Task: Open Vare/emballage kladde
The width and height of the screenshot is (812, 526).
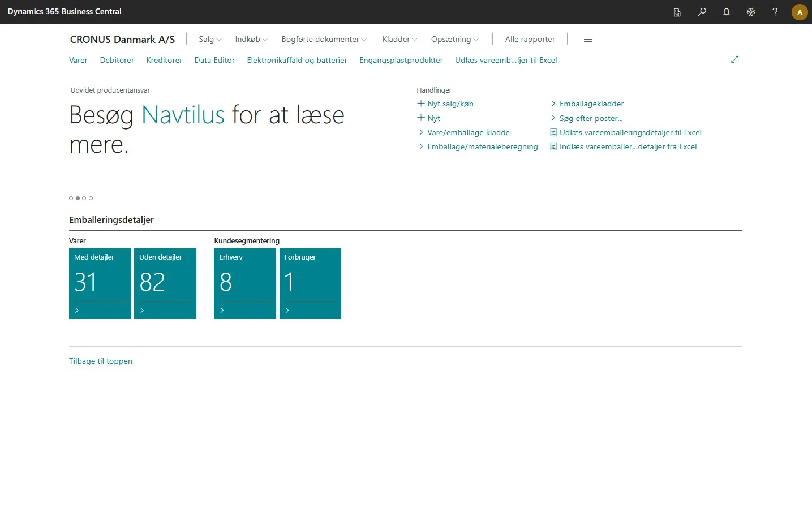Action: [x=463, y=132]
